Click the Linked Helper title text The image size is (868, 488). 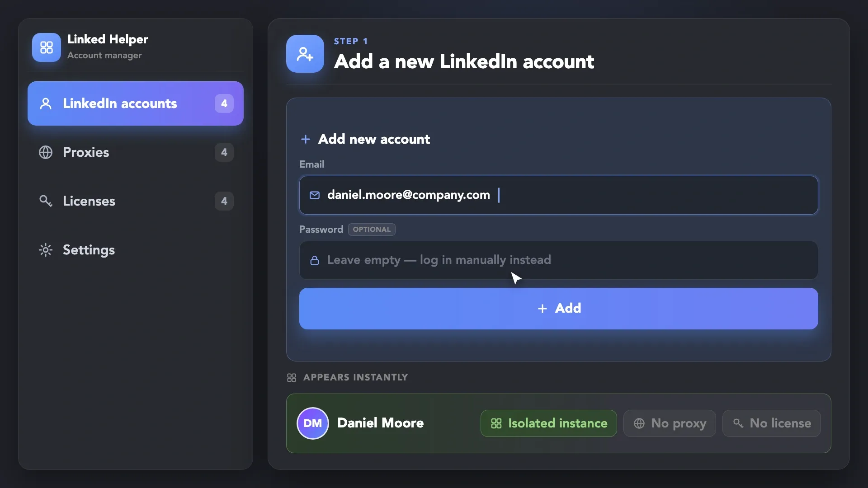point(108,39)
